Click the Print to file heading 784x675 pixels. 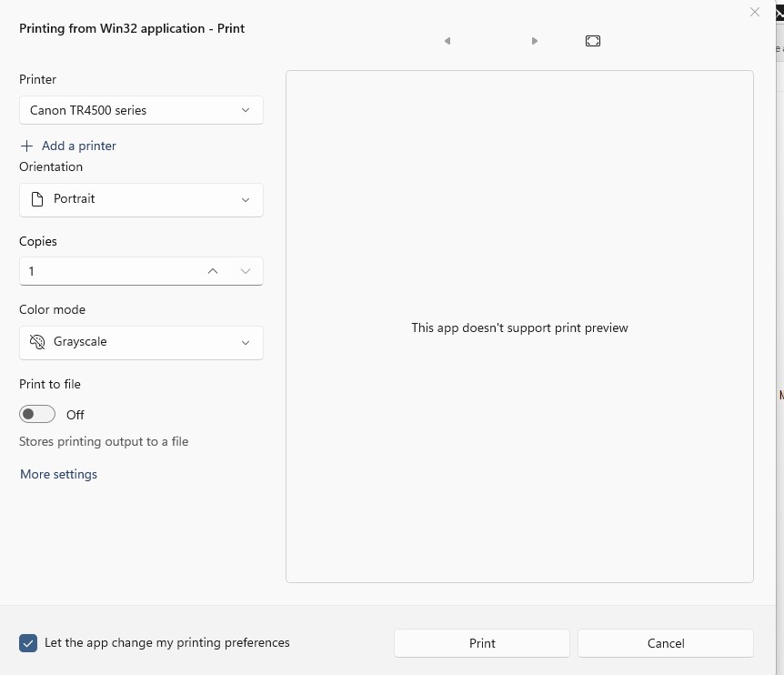point(50,384)
